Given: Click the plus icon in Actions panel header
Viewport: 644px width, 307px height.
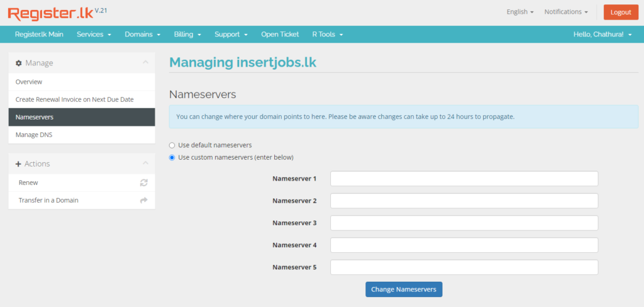Looking at the screenshot, I should 18,164.
